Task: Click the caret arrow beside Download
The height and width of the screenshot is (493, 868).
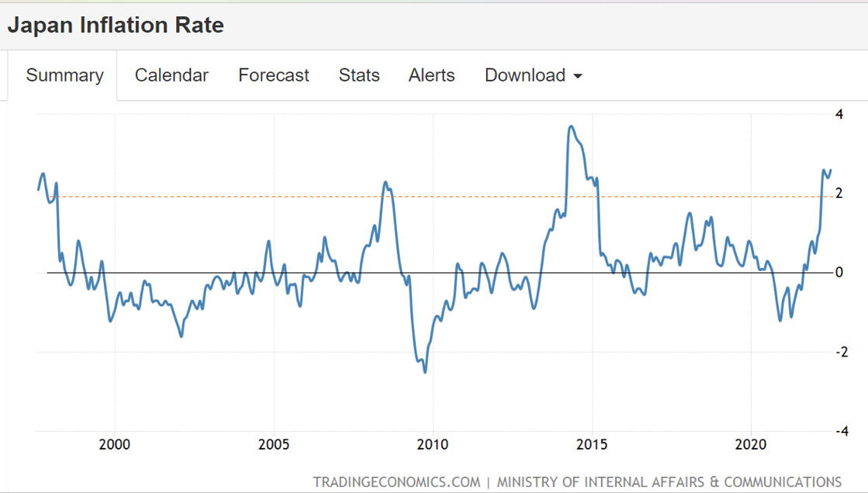Action: [x=577, y=76]
